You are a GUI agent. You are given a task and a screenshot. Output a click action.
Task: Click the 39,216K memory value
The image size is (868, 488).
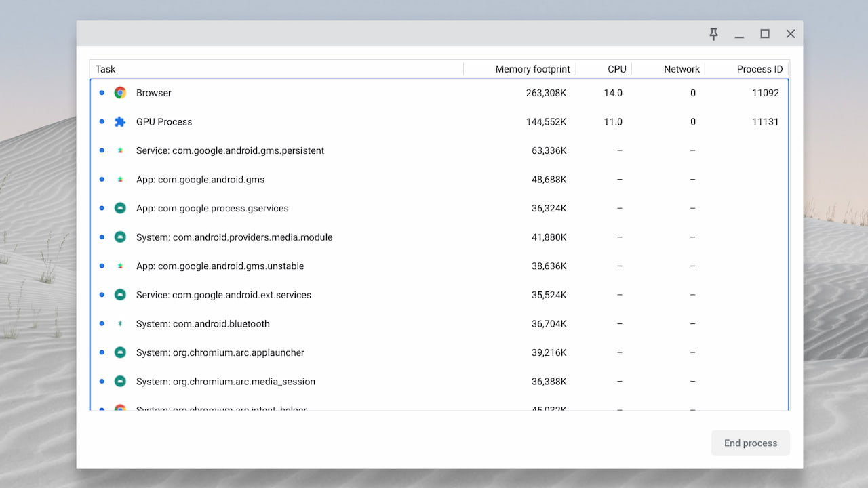click(x=549, y=352)
